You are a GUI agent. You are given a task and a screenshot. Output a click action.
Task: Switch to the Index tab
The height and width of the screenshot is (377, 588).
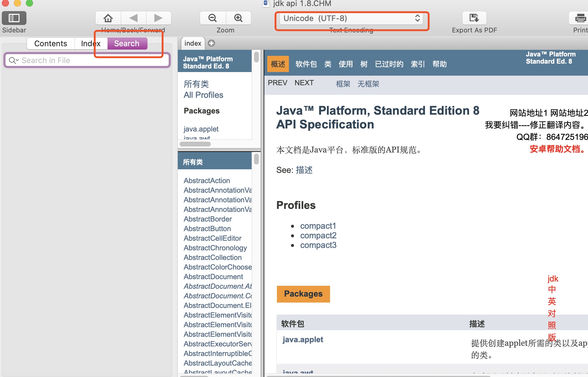click(x=89, y=43)
